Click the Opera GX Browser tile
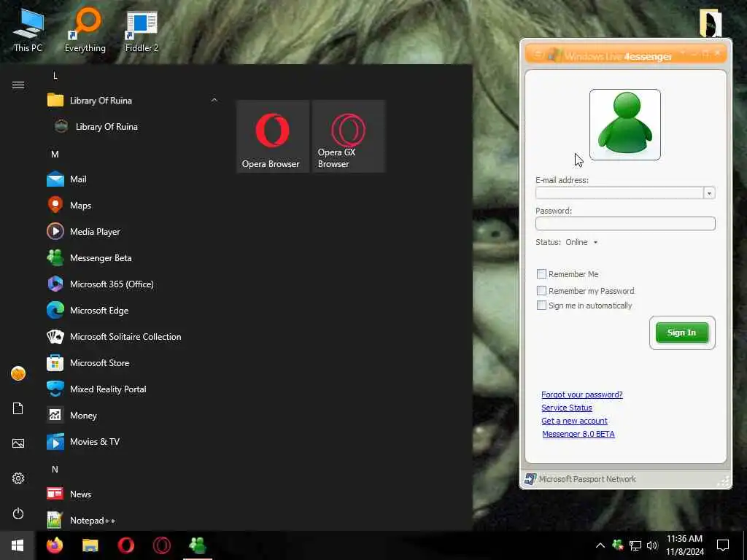Image resolution: width=747 pixels, height=560 pixels. (x=349, y=136)
